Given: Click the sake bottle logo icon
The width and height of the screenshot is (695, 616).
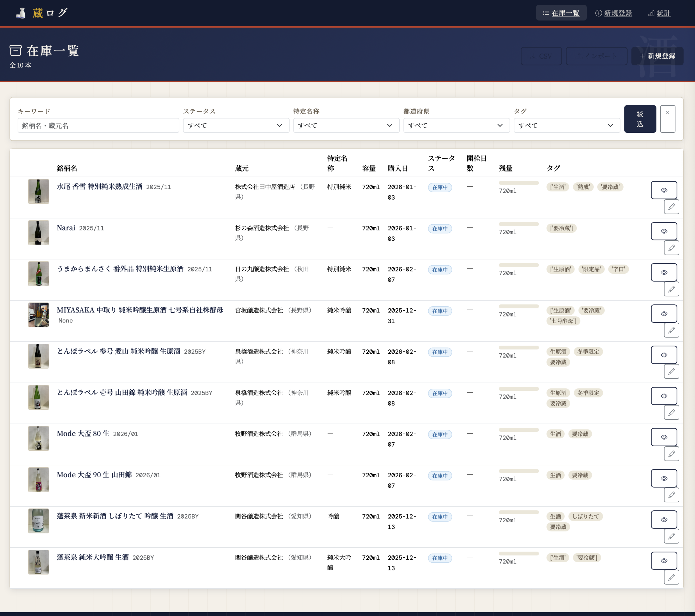Looking at the screenshot, I should [x=21, y=13].
